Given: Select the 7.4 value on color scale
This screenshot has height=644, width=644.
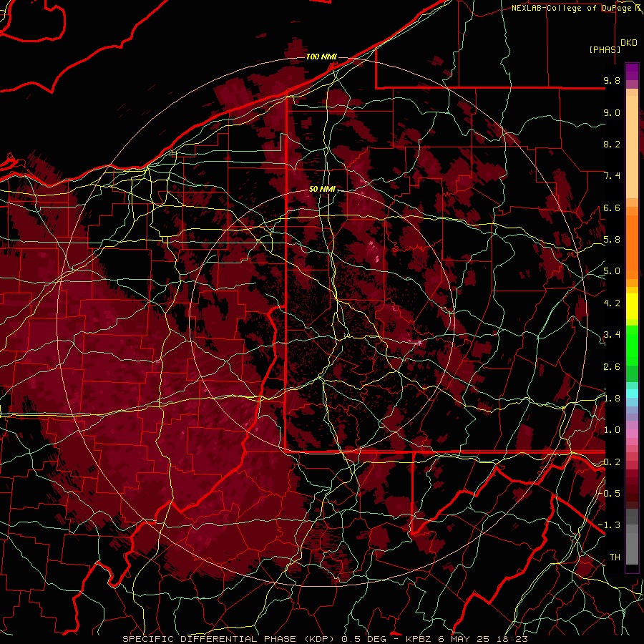Looking at the screenshot, I should click(x=612, y=176).
